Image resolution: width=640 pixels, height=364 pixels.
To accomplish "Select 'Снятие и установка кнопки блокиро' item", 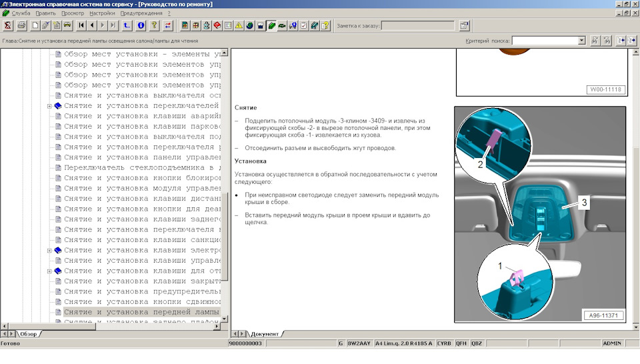I will pos(142,178).
